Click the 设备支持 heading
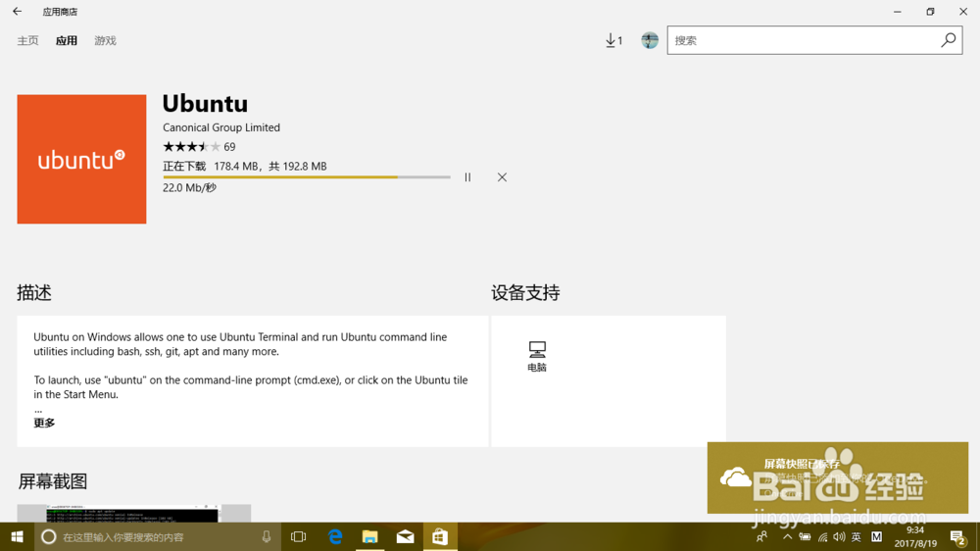Image resolution: width=980 pixels, height=551 pixels. [525, 293]
